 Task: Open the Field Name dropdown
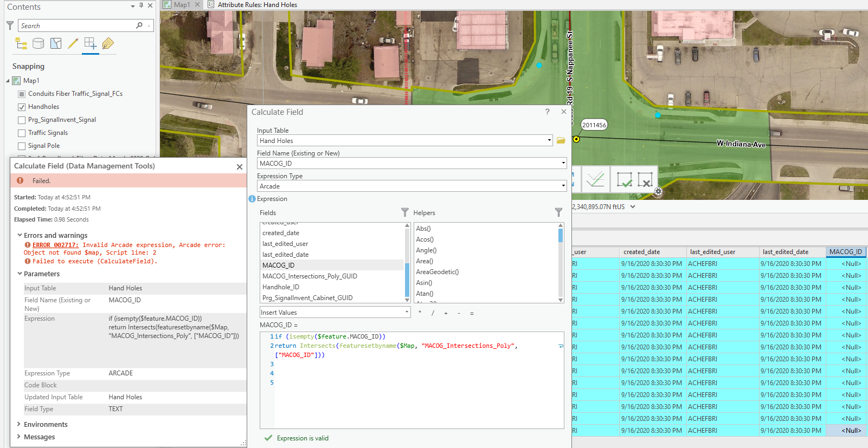[563, 163]
